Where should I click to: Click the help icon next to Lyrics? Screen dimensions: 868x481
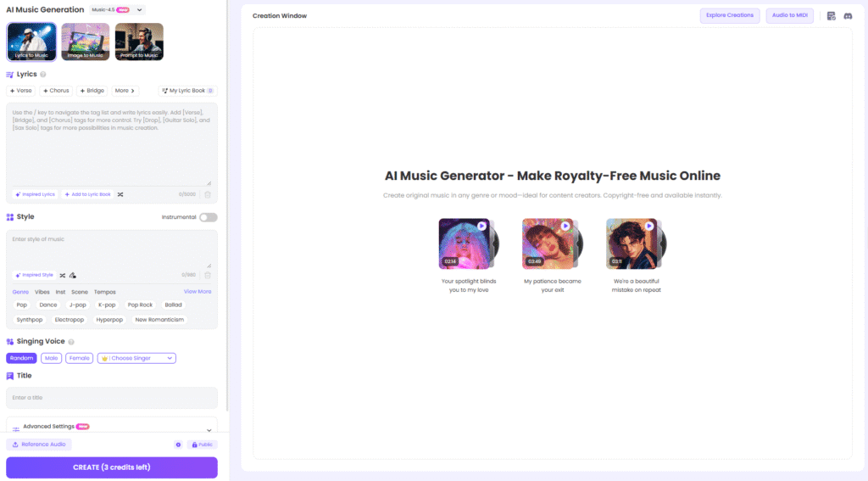43,75
